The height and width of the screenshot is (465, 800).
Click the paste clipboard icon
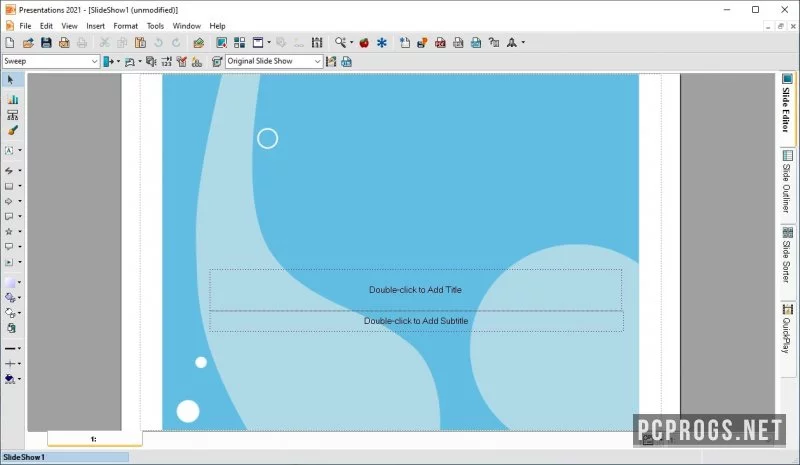pos(140,43)
